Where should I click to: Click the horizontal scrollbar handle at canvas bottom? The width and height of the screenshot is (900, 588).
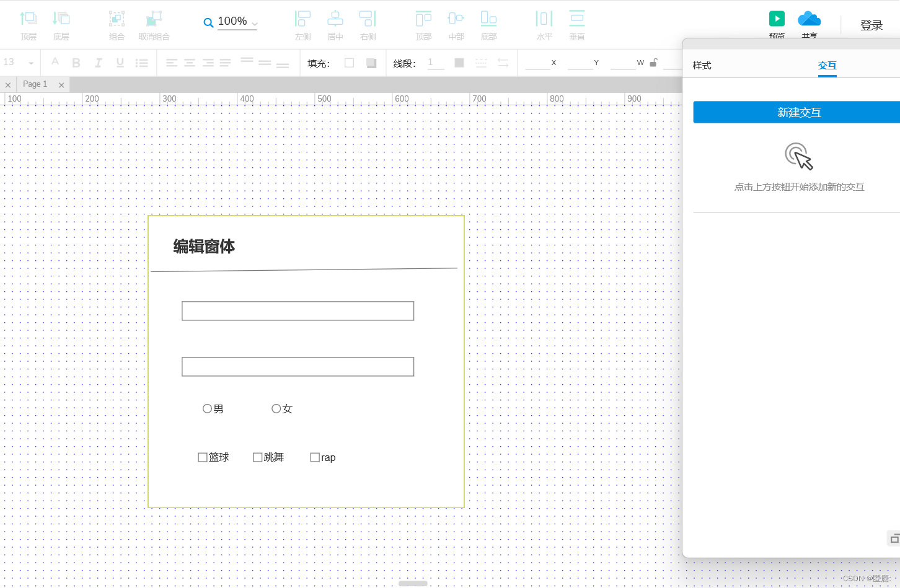(x=413, y=584)
